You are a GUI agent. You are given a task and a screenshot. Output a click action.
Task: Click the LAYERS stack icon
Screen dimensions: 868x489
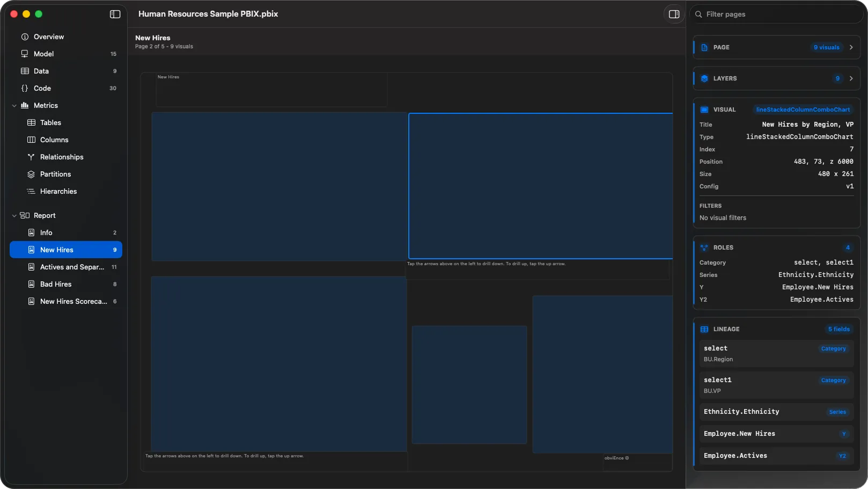pos(704,78)
